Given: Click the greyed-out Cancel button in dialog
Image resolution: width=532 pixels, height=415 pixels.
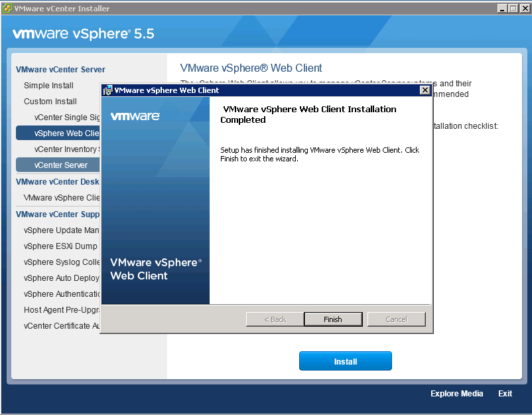Looking at the screenshot, I should [x=396, y=319].
